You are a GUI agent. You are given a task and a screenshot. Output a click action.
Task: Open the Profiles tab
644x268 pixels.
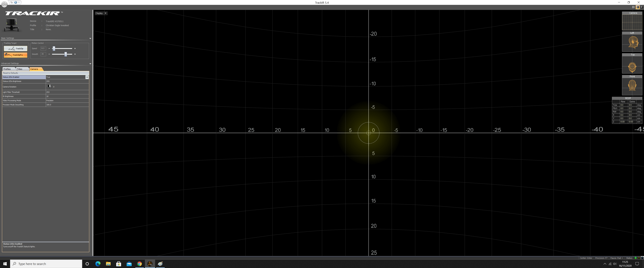[9, 69]
